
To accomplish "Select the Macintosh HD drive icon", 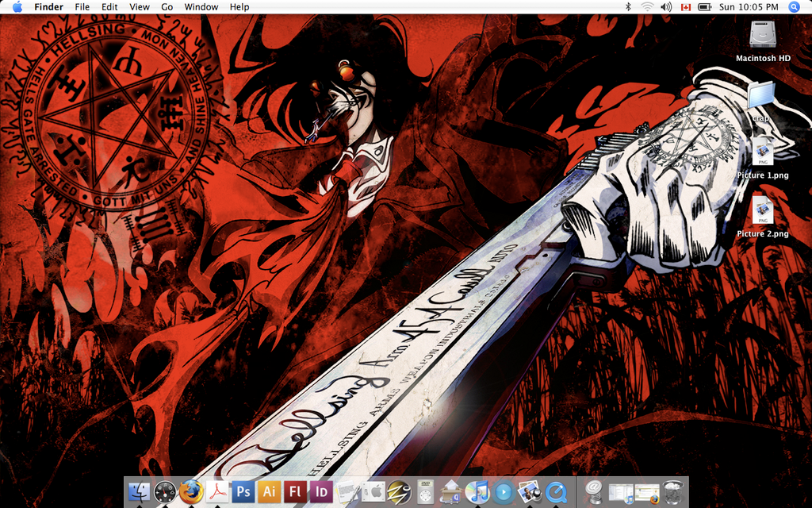I will pos(763,36).
